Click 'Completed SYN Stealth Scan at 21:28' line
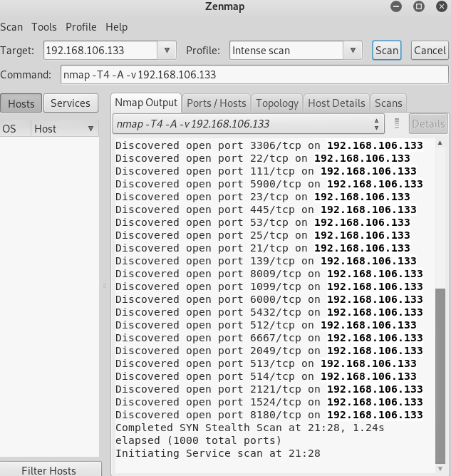This screenshot has height=476, width=451. coord(250,428)
